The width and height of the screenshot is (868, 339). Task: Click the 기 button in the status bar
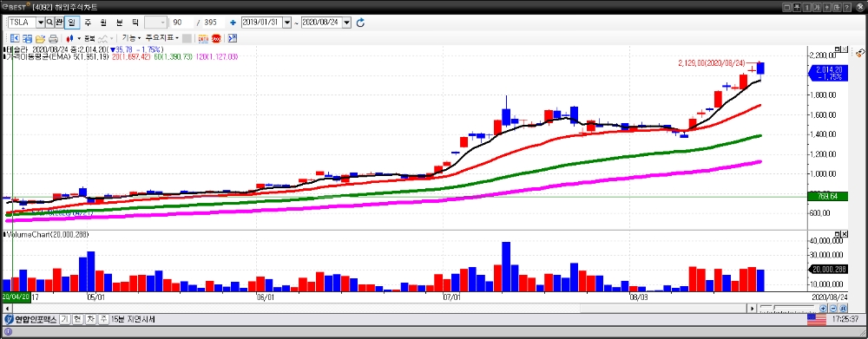click(x=65, y=319)
